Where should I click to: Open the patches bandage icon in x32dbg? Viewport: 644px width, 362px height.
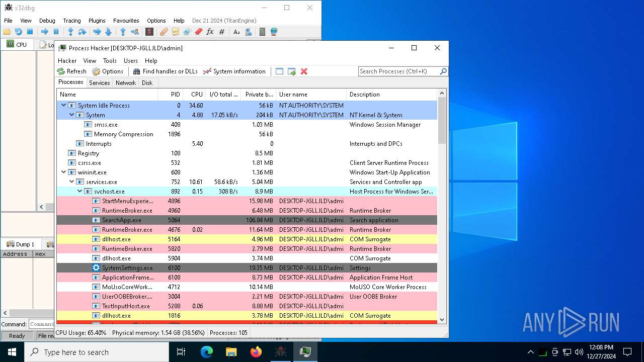(164, 32)
